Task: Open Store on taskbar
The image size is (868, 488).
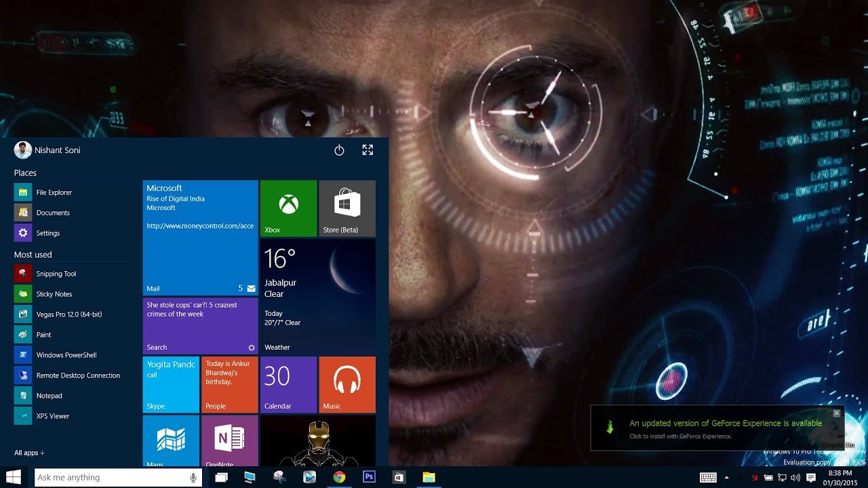Action: click(399, 477)
